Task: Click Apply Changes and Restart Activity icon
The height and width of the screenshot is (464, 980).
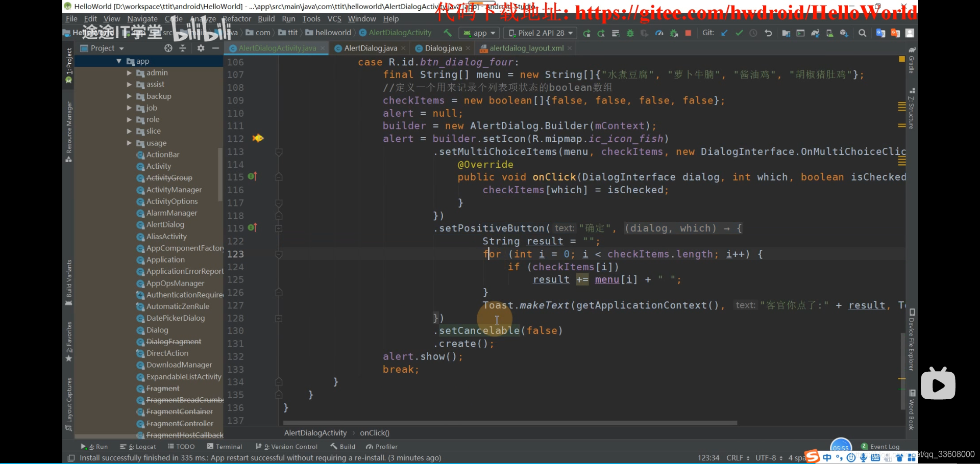Action: coord(601,33)
